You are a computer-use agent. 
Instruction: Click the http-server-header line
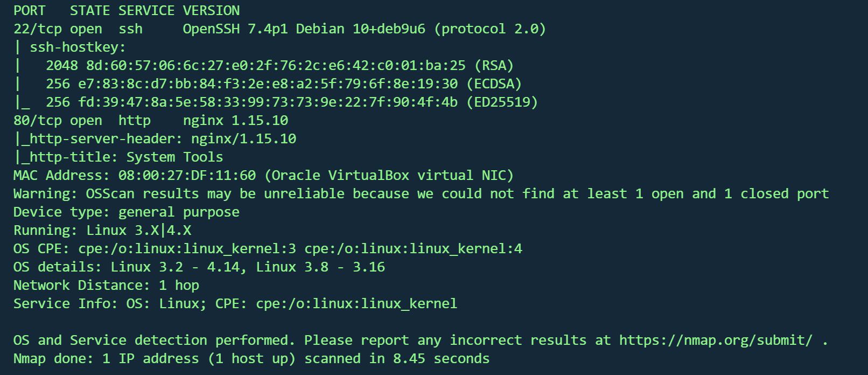tap(156, 139)
